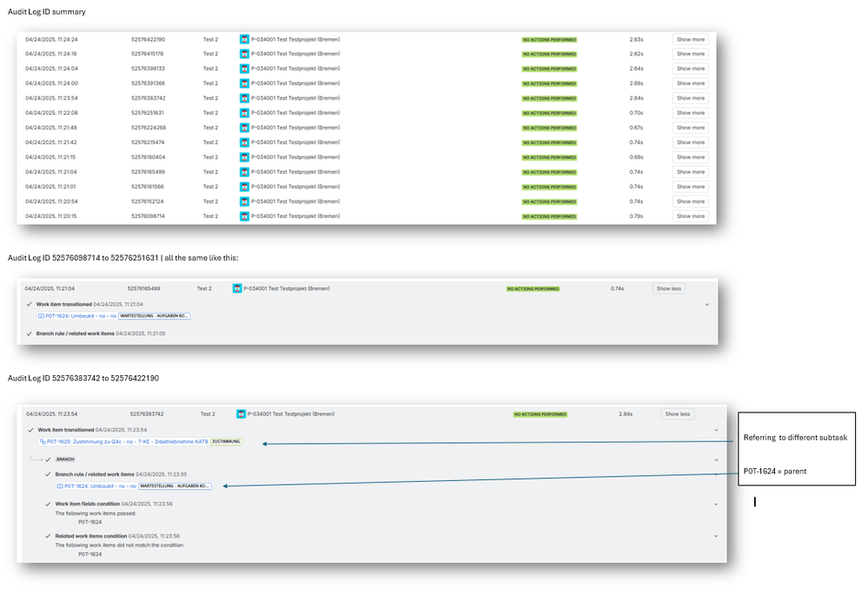Click project icon in expanded 11:21:04 entry

(x=237, y=288)
